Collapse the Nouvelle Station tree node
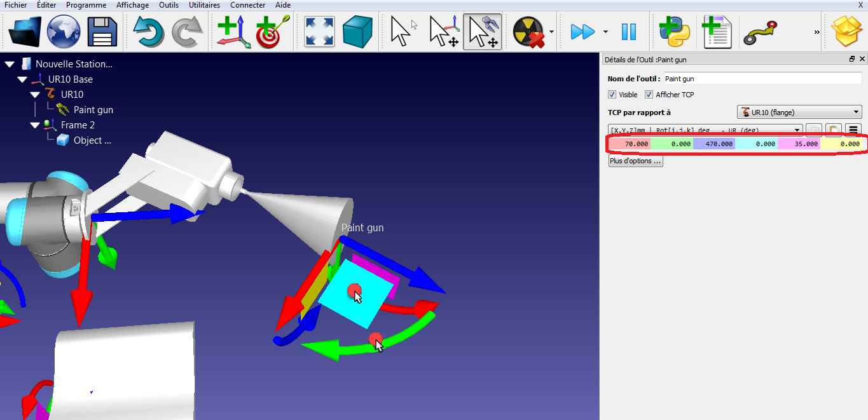Image resolution: width=868 pixels, height=420 pixels. 10,64
